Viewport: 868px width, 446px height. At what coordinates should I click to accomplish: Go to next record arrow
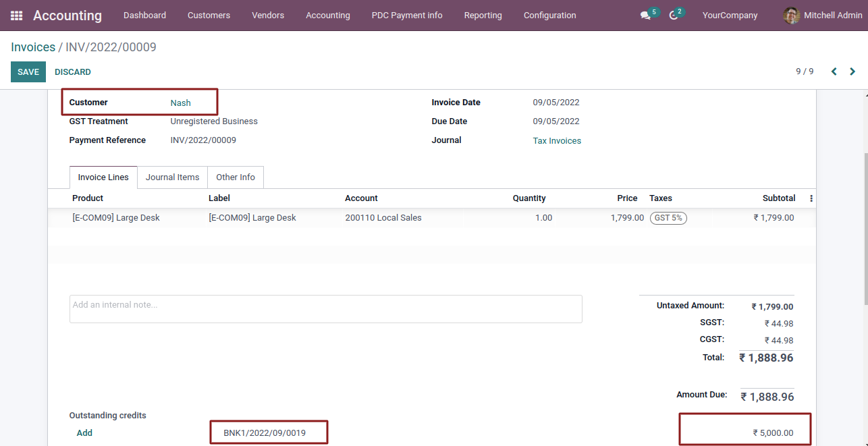point(852,72)
